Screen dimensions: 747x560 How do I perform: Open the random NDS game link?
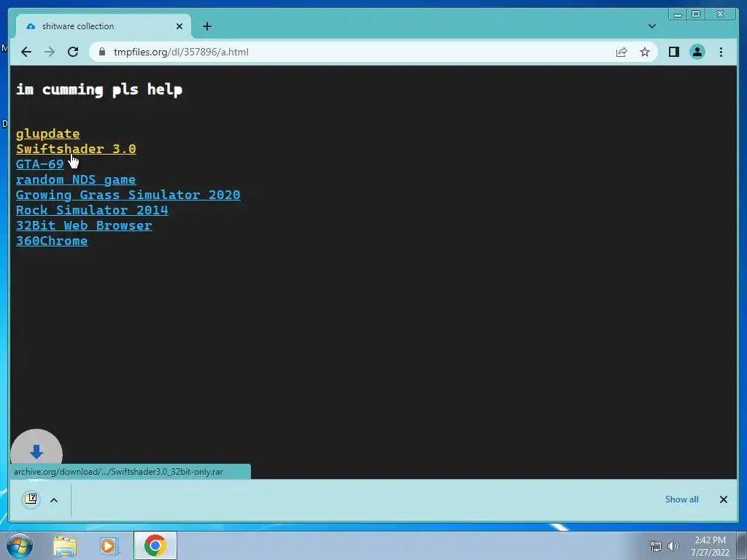click(x=76, y=179)
